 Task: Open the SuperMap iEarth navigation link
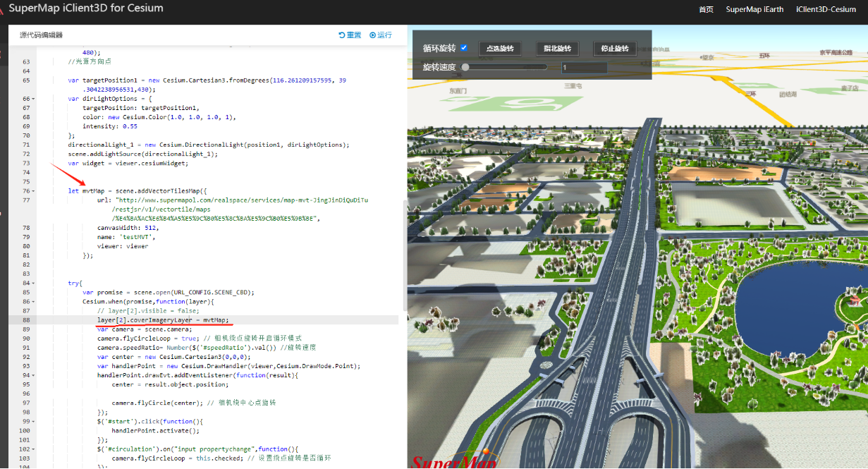(754, 9)
